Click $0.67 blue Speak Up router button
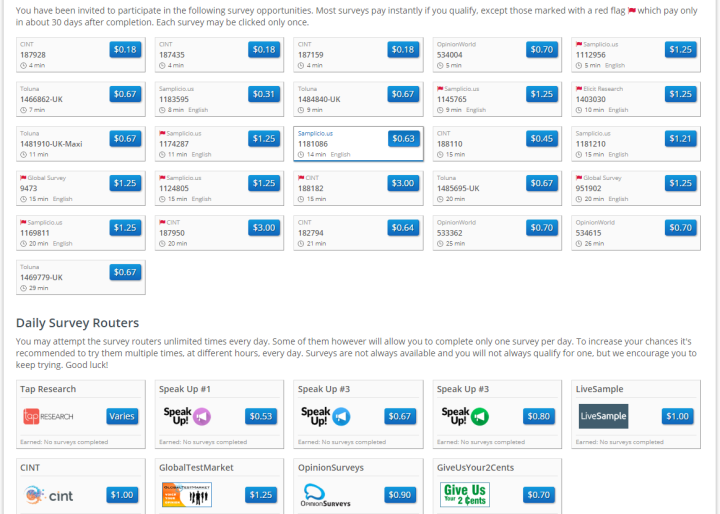This screenshot has height=514, width=720. (400, 417)
